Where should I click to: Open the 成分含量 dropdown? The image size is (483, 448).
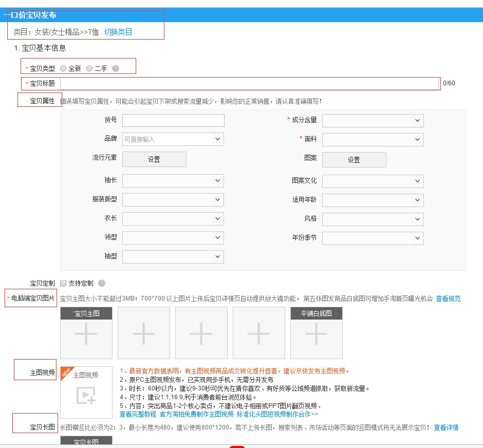[x=373, y=121]
